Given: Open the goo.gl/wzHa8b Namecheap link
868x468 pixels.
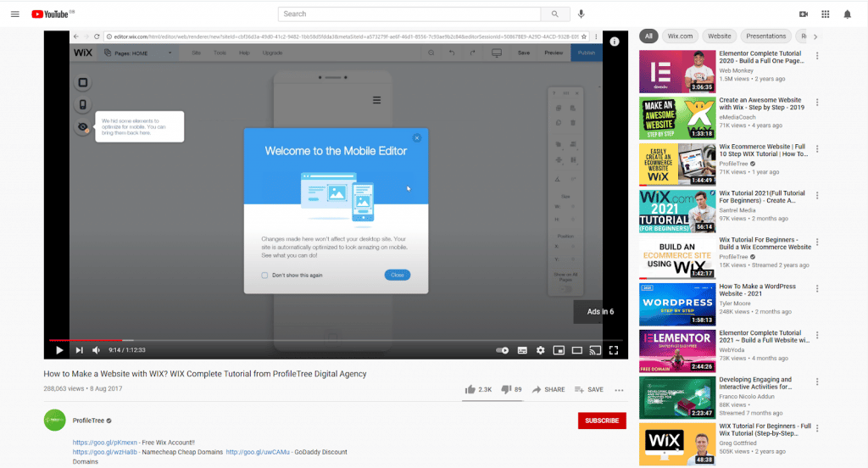Looking at the screenshot, I should (x=104, y=452).
